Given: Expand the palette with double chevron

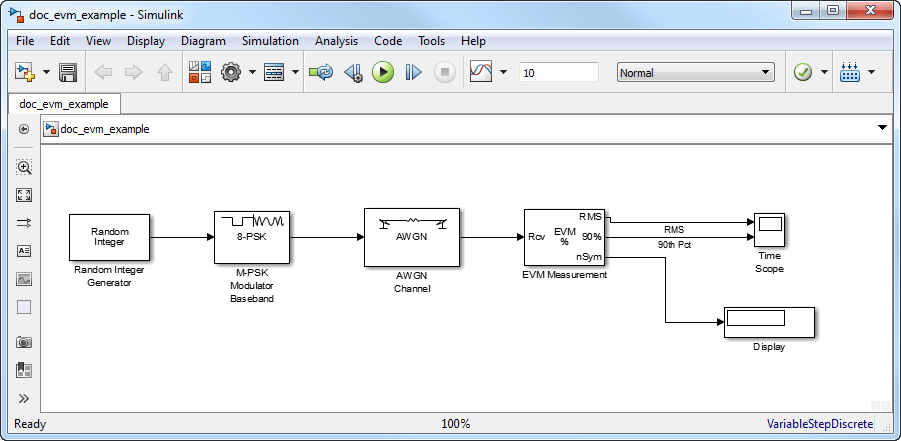Looking at the screenshot, I should tap(24, 398).
